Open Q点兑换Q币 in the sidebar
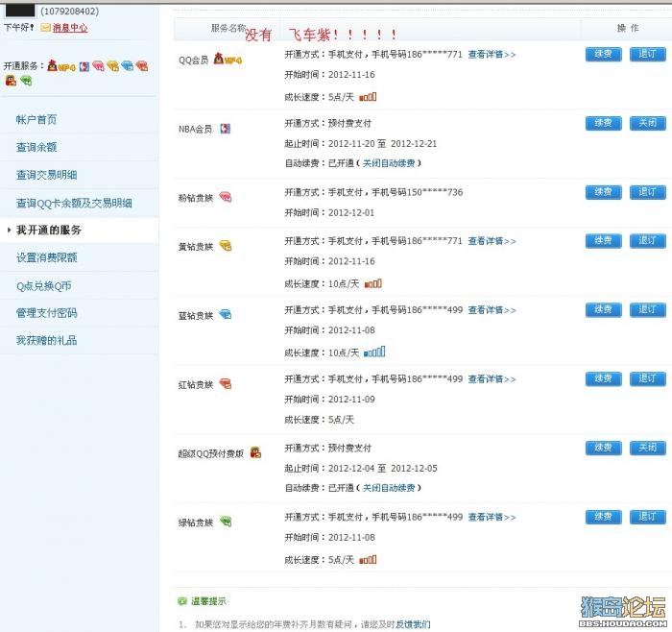The image size is (672, 632). pyautogui.click(x=44, y=285)
